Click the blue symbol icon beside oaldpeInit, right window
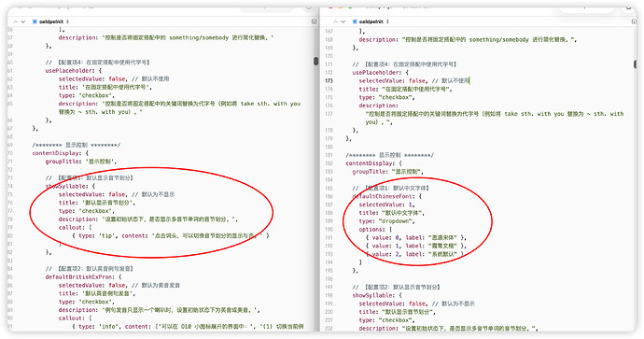 355,21
